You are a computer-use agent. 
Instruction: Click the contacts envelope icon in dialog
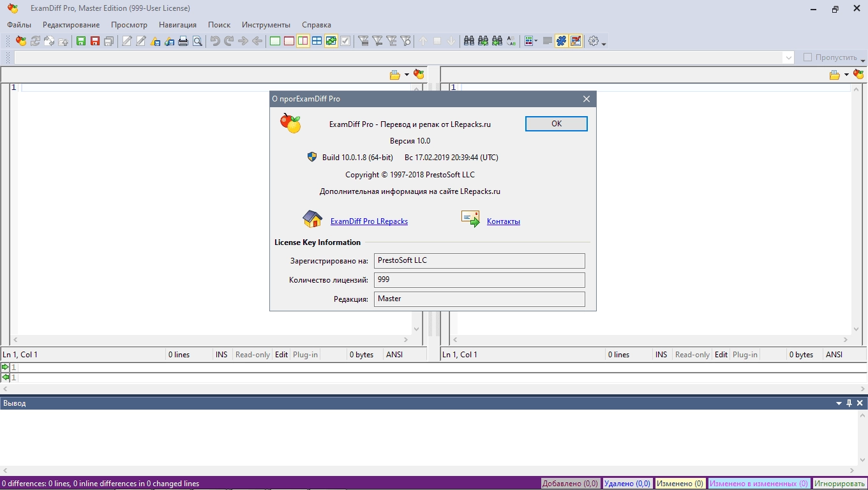click(x=470, y=219)
